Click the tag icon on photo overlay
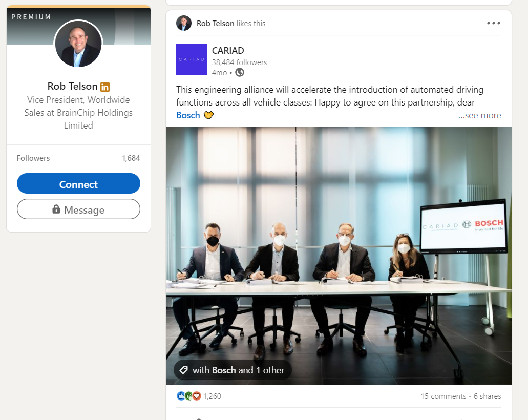The image size is (528, 420). click(x=183, y=370)
